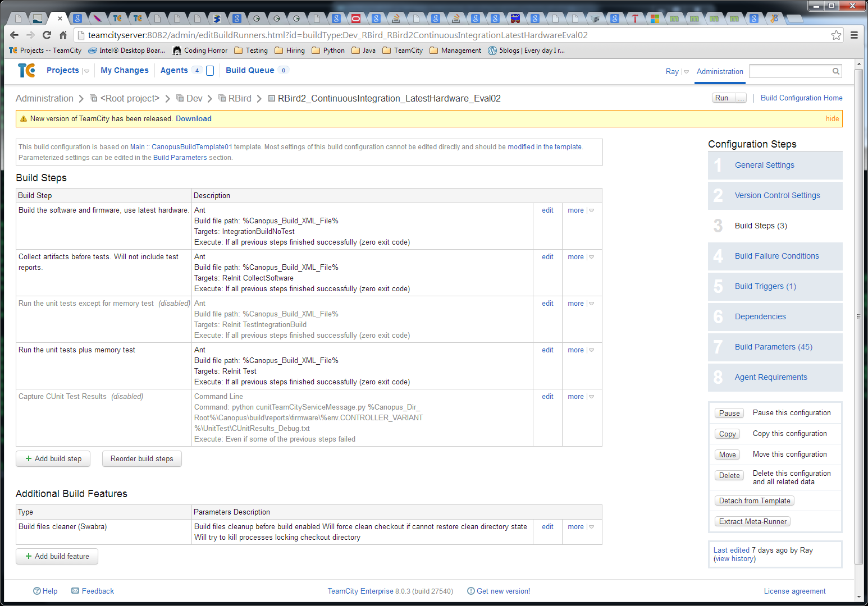This screenshot has height=606, width=868.
Task: Open the Chrome menu hamburger icon
Action: 854,35
